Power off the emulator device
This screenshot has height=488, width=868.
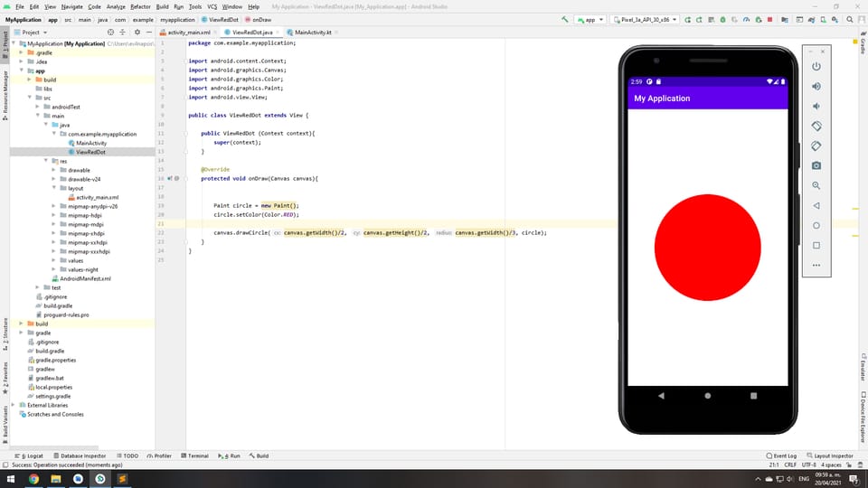816,66
